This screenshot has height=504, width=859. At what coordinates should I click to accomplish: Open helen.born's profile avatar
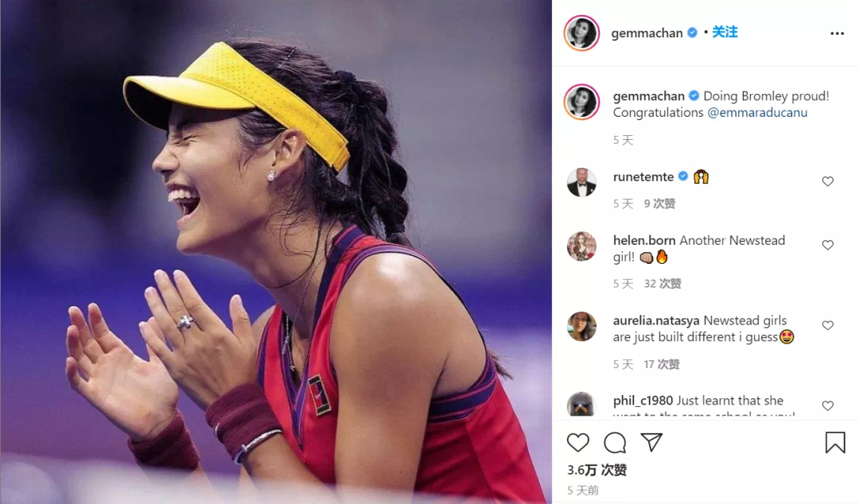pyautogui.click(x=581, y=246)
